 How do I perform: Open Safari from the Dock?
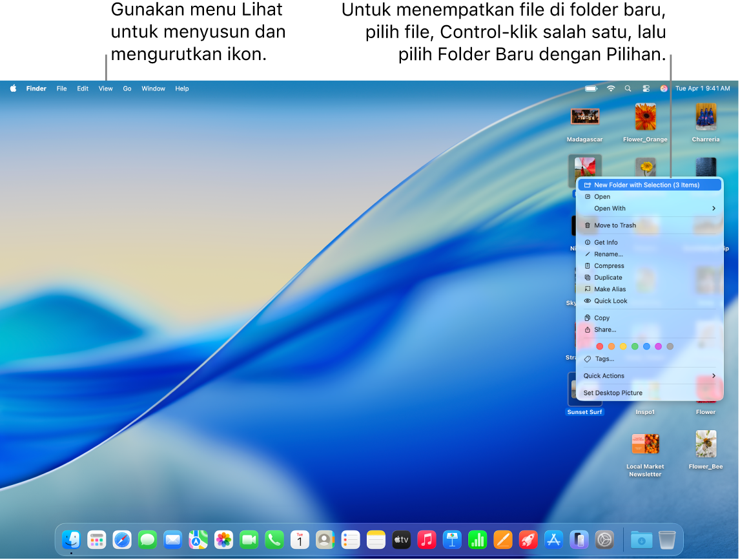(x=122, y=539)
